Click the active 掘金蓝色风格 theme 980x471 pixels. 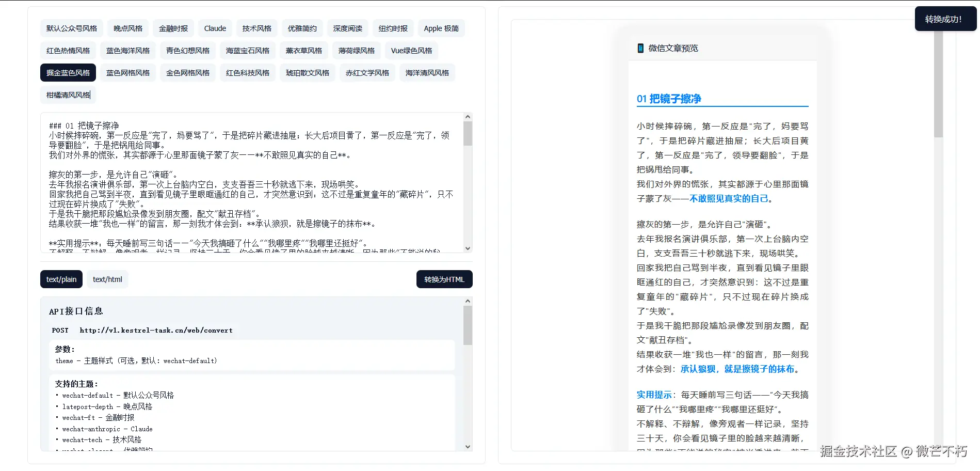(68, 73)
